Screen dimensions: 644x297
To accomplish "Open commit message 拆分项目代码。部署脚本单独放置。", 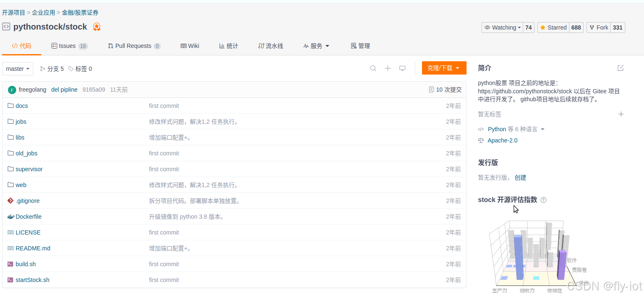I will tap(195, 201).
